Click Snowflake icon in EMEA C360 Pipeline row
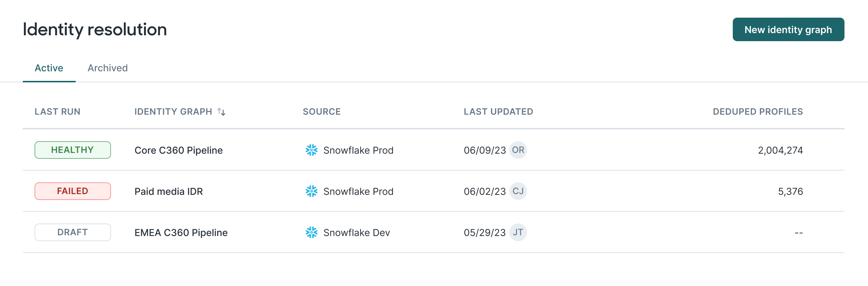The height and width of the screenshot is (286, 868). [x=311, y=232]
